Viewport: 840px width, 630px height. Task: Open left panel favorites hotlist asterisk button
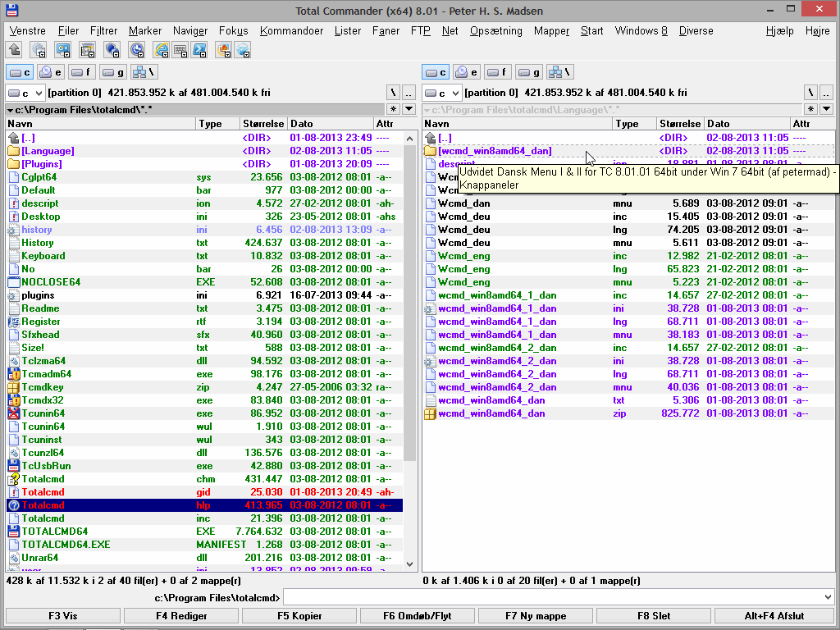(394, 109)
